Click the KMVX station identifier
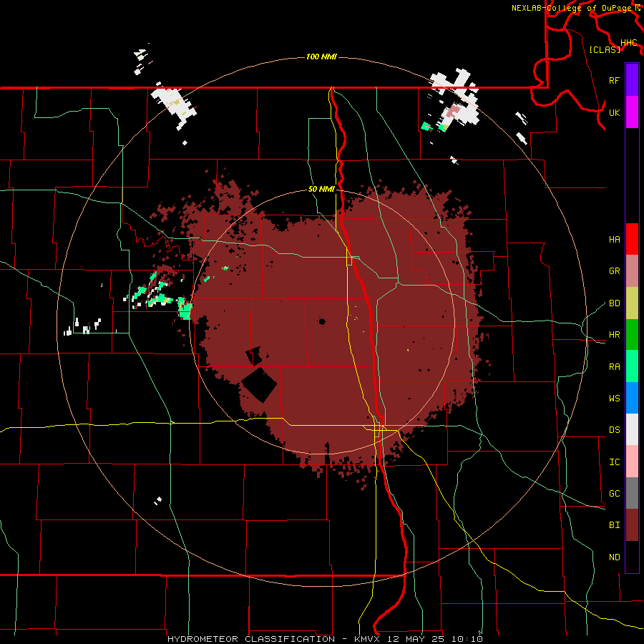Viewport: 644px width, 644px height. point(369,639)
